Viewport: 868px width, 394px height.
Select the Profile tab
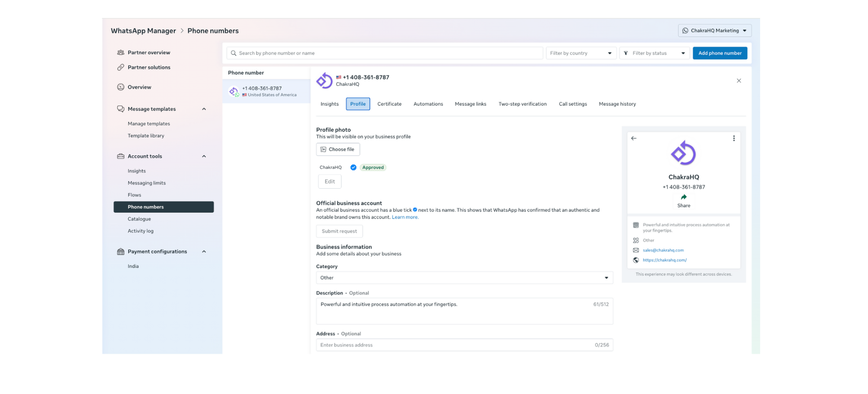point(358,104)
